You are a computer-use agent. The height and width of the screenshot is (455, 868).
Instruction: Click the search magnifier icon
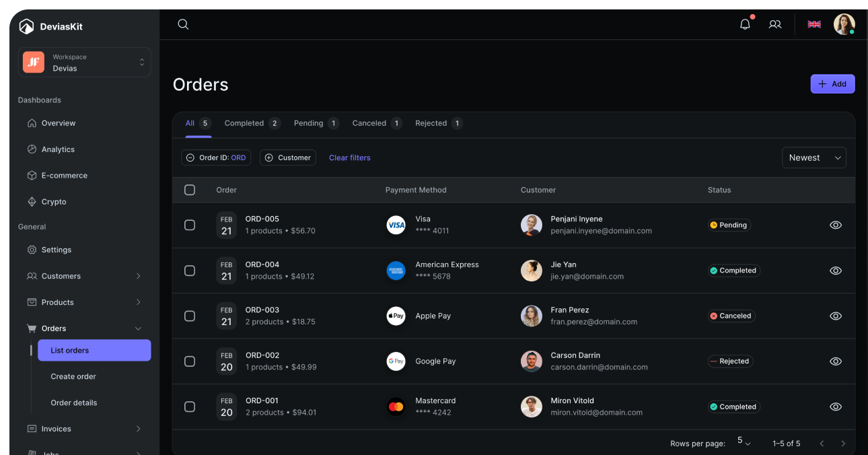click(x=183, y=24)
